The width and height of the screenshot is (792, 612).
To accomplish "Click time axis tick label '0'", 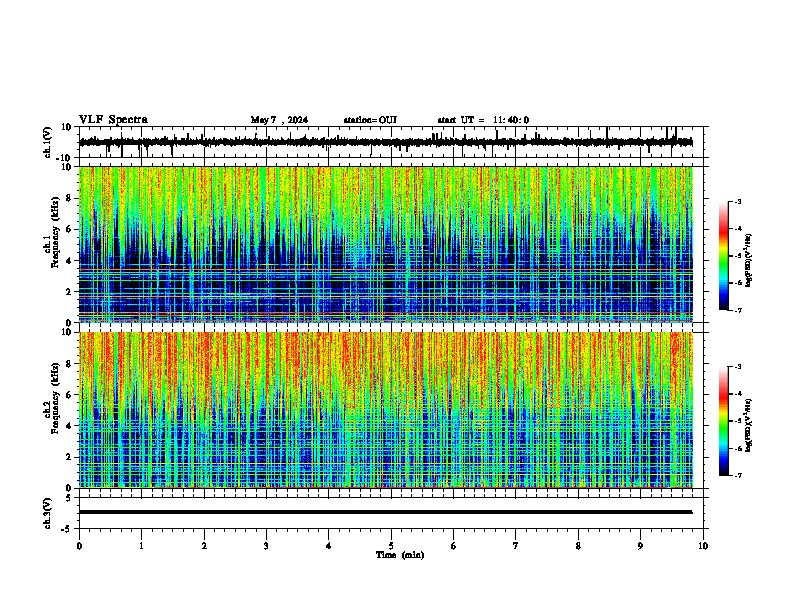I will [x=79, y=546].
